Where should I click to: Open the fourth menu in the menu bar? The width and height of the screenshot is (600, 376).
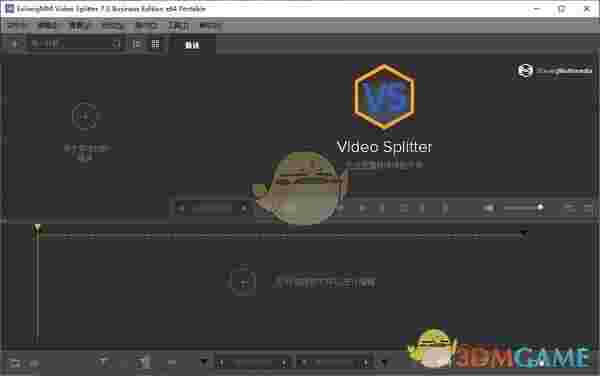point(112,26)
